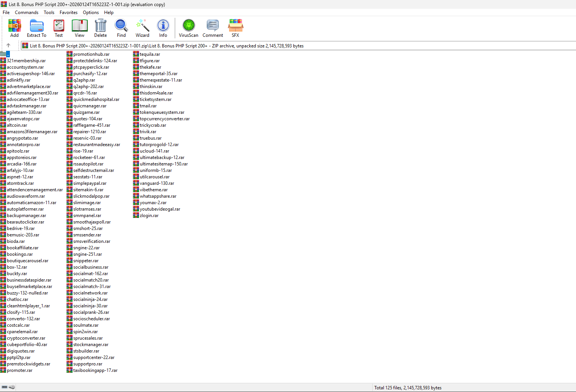Run VirusScan on the archive

[x=188, y=28]
